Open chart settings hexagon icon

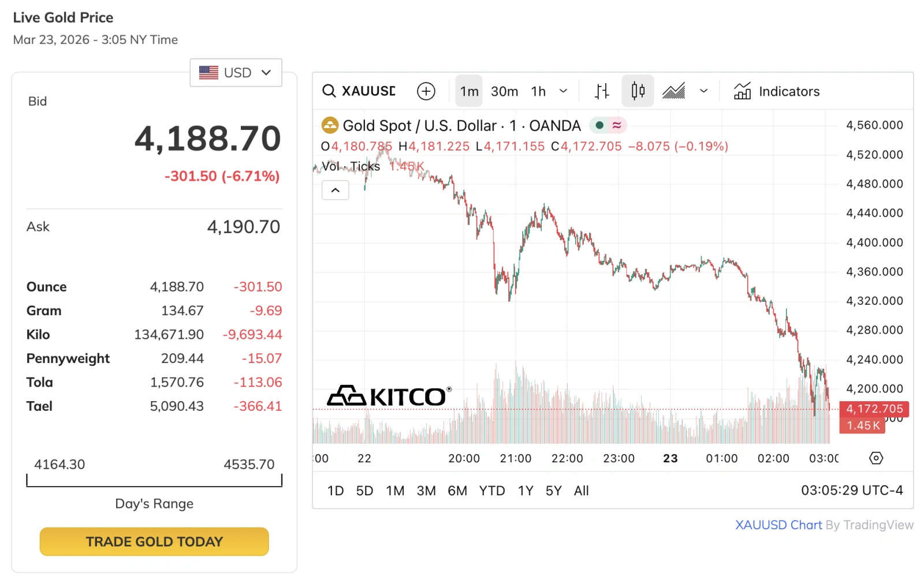876,458
